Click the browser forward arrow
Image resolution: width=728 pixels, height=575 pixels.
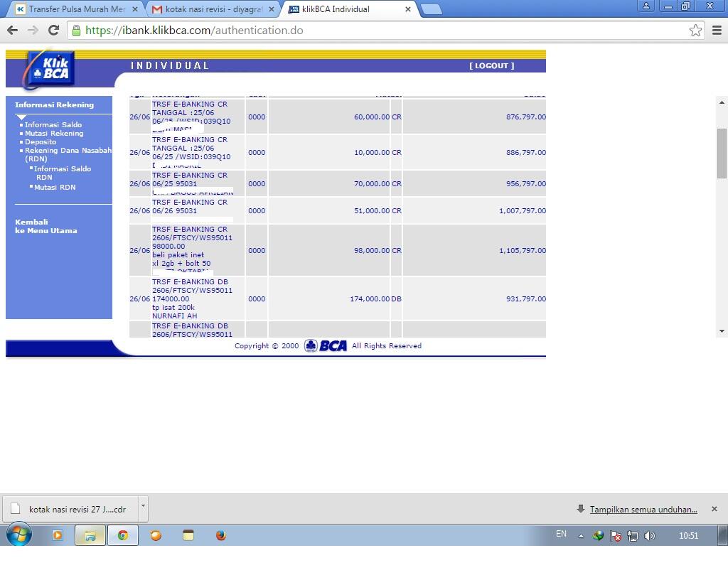tap(33, 31)
